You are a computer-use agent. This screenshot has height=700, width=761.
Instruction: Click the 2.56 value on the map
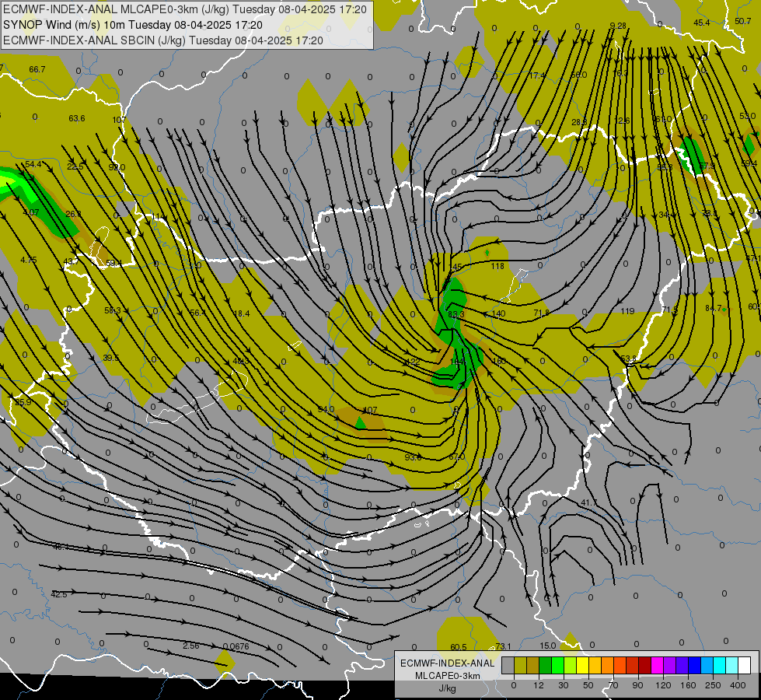[190, 646]
